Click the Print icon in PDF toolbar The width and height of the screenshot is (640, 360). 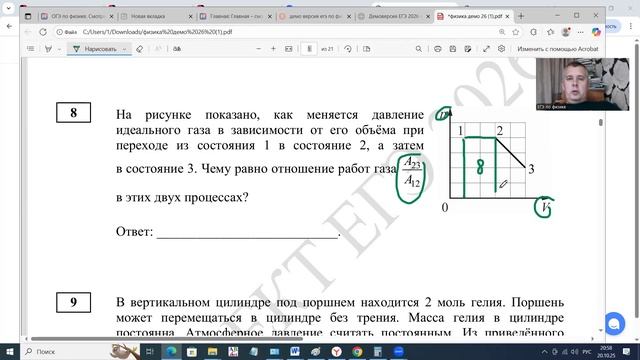(x=438, y=49)
